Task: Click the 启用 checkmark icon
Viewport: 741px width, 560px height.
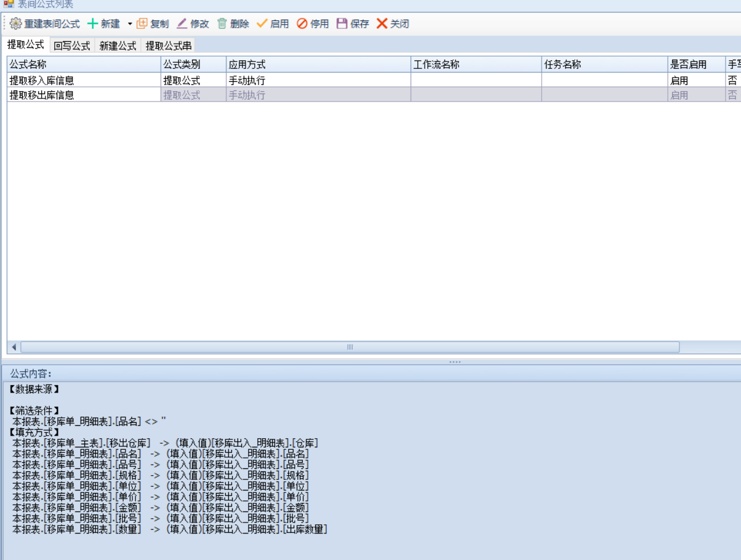Action: point(262,24)
